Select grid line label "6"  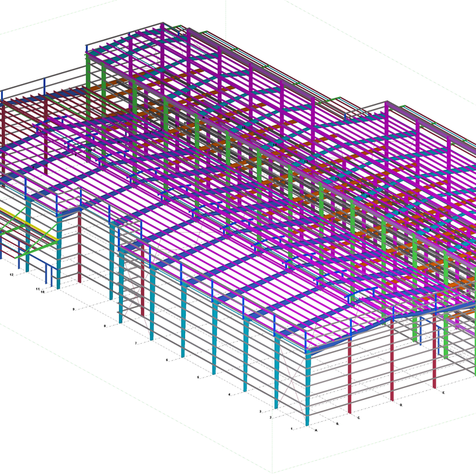167,360
